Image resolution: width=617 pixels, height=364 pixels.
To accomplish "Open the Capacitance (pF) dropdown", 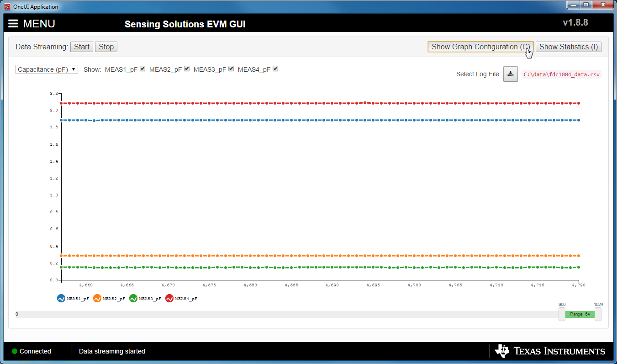I will 46,69.
